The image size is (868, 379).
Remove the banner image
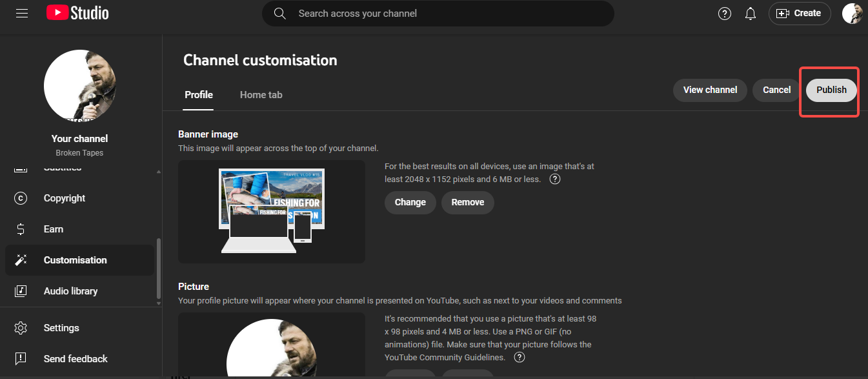click(x=467, y=202)
